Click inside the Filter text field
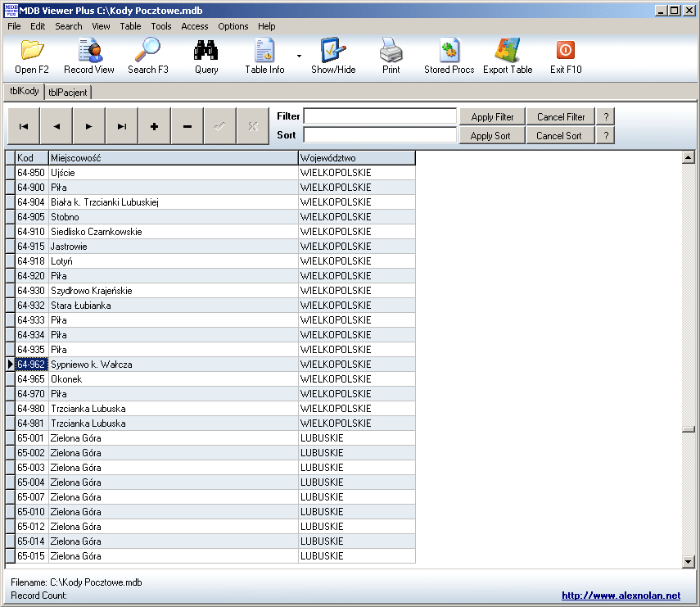700x607 pixels. (381, 116)
